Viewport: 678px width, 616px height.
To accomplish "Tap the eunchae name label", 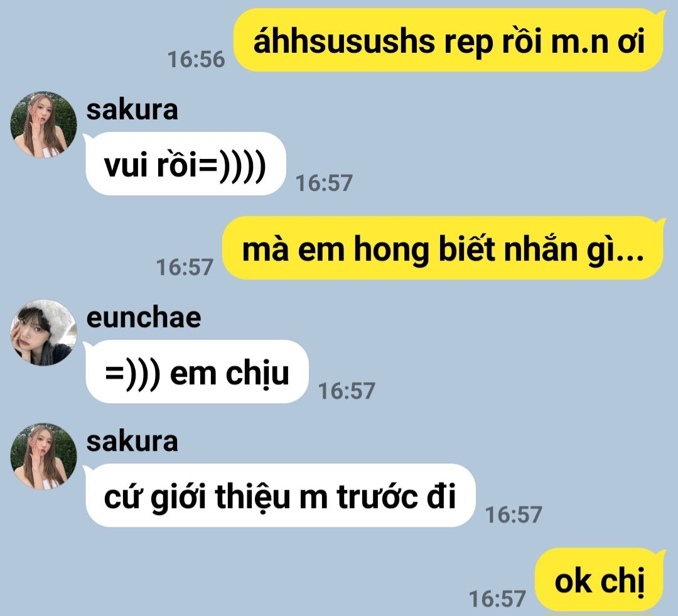I will point(144,318).
